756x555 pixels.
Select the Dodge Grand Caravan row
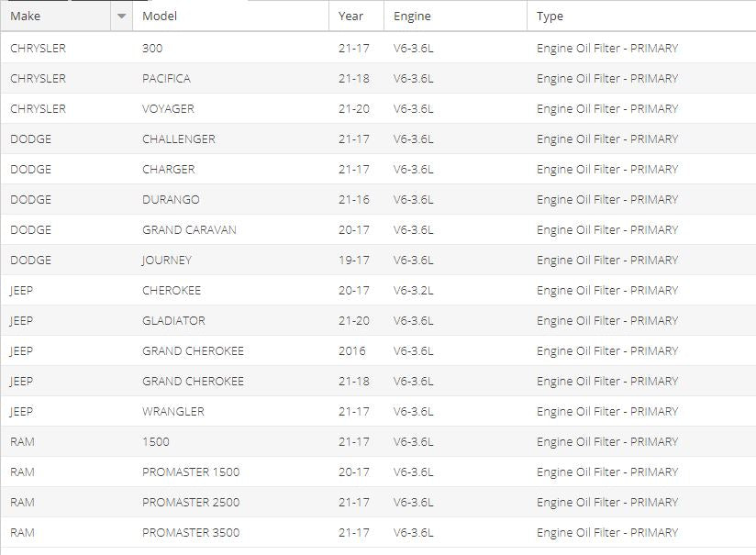coord(378,230)
